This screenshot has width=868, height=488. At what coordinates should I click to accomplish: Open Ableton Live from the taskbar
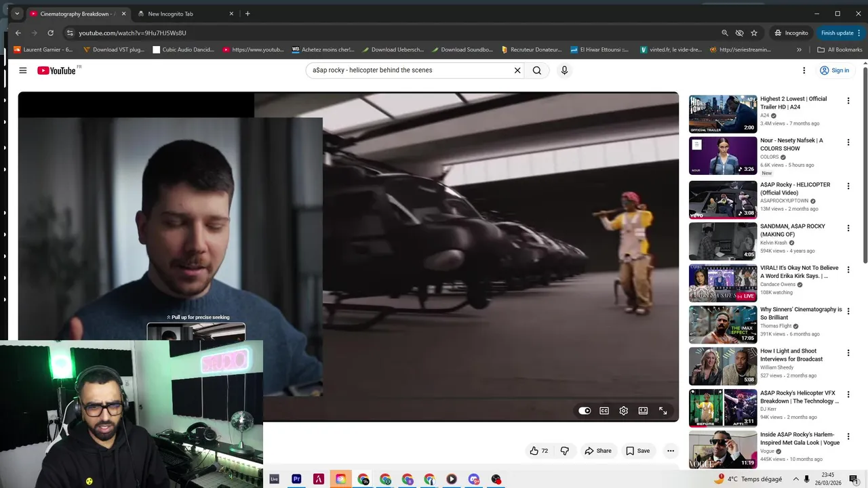click(x=274, y=479)
